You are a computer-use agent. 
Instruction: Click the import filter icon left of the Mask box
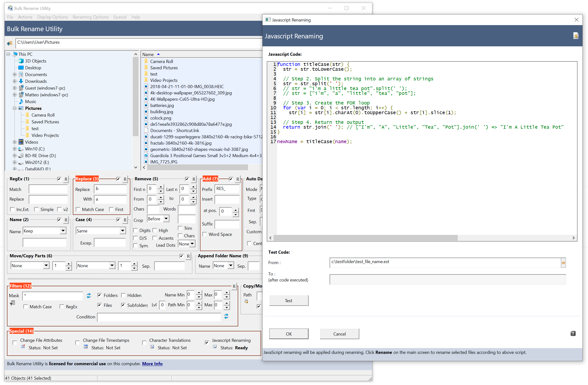tap(13, 302)
